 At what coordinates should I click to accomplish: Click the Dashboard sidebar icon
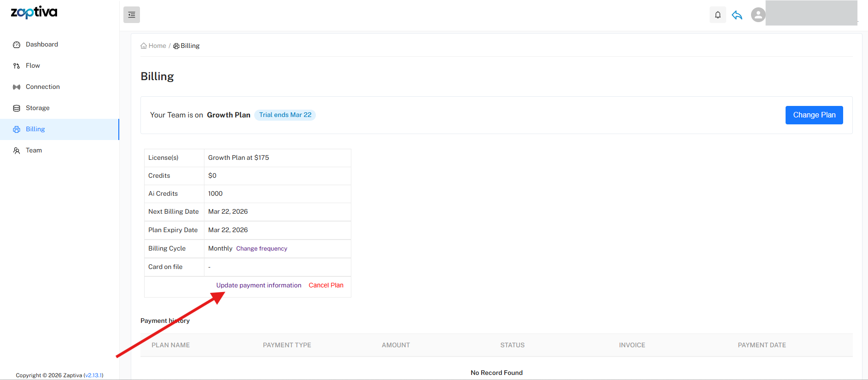point(17,45)
